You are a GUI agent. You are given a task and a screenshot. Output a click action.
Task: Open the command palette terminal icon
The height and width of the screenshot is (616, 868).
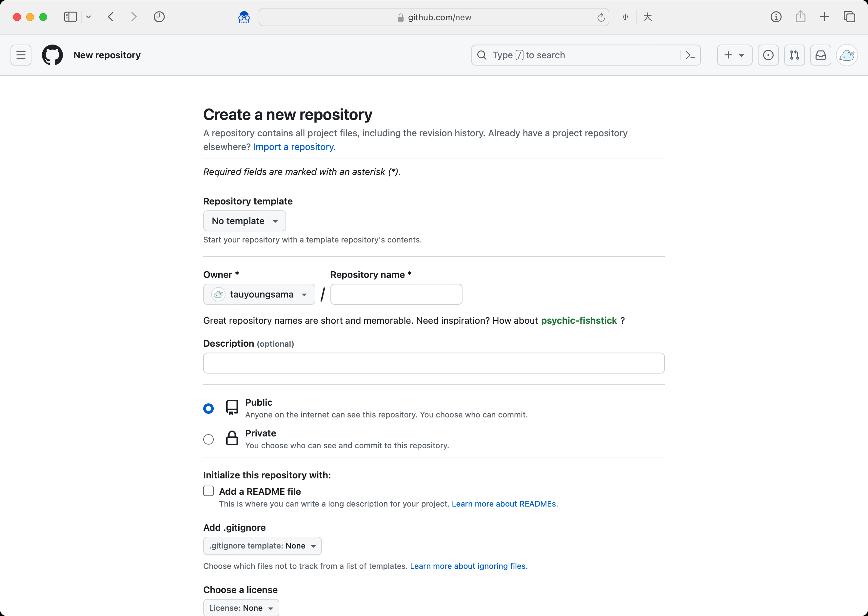point(690,55)
